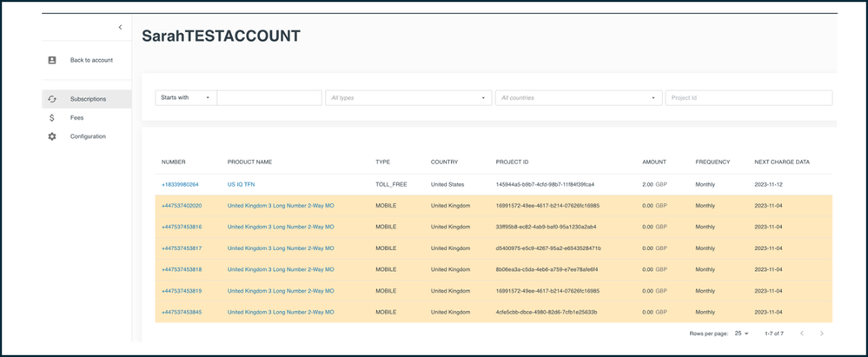Click the TOLL_FREE type cell
The image size is (868, 357).
(391, 184)
